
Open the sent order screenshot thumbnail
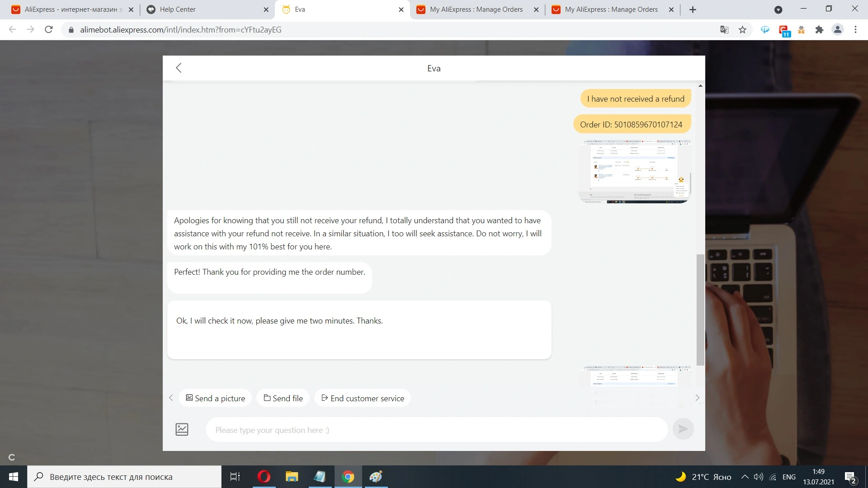634,172
